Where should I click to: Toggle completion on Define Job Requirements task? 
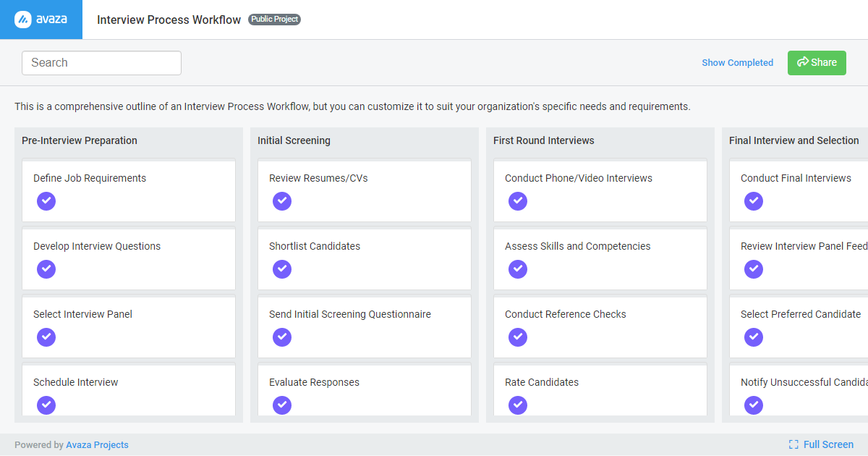(46, 201)
